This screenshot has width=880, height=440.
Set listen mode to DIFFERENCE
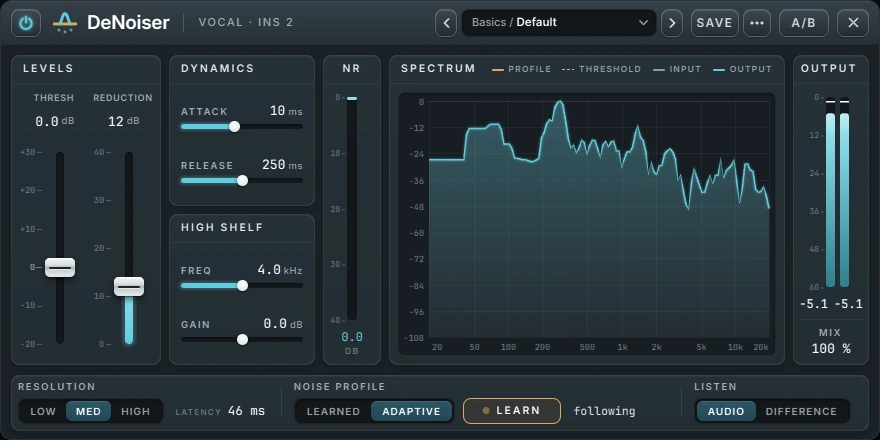(x=801, y=411)
